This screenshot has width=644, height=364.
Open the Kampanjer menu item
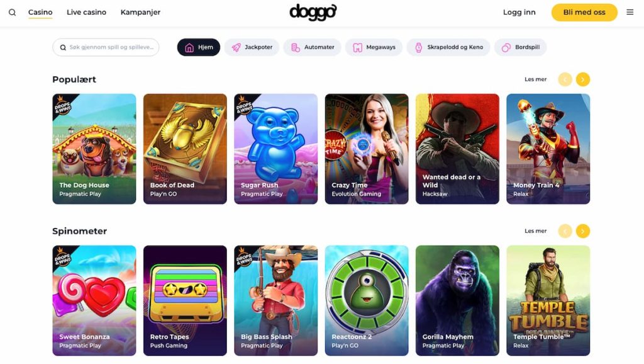coord(140,13)
